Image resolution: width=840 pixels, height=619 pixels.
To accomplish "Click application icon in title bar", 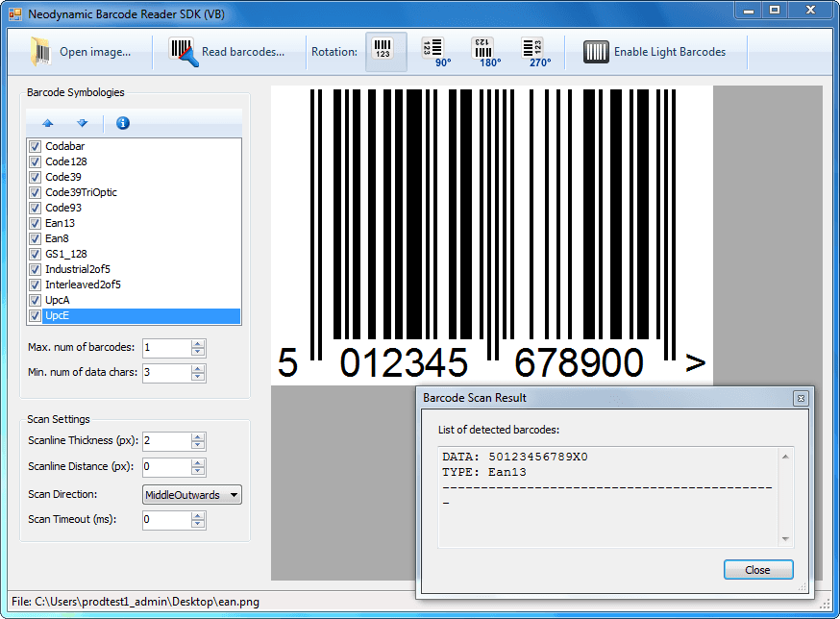I will click(15, 14).
